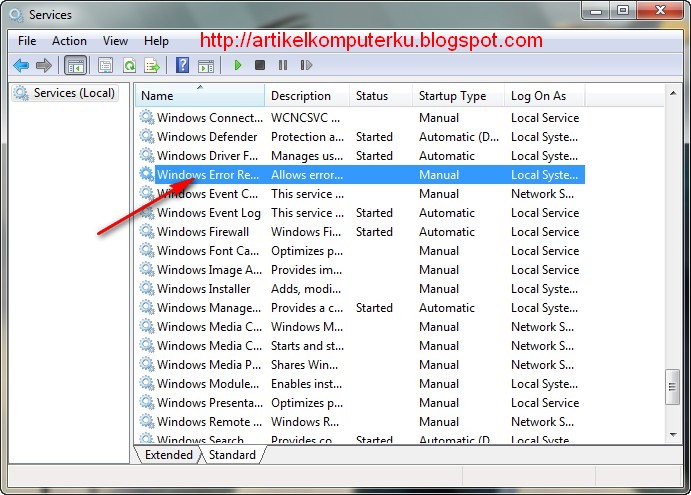The width and height of the screenshot is (691, 495).
Task: Open the Help menu
Action: coord(156,41)
